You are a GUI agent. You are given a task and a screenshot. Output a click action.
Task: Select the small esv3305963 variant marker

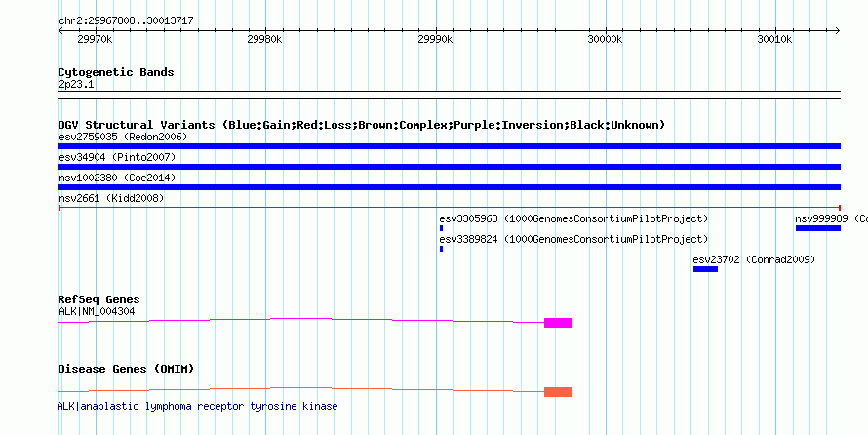(441, 228)
